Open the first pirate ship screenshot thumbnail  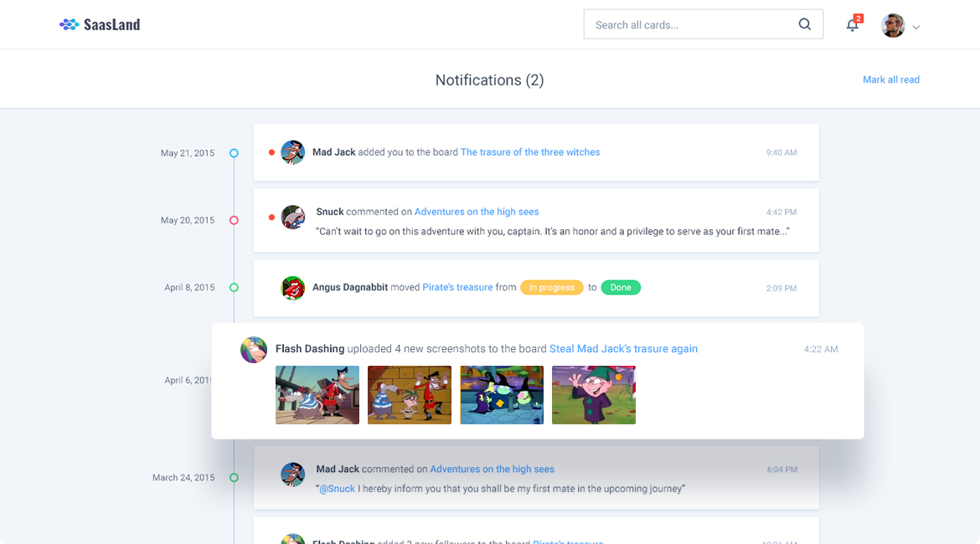point(317,395)
